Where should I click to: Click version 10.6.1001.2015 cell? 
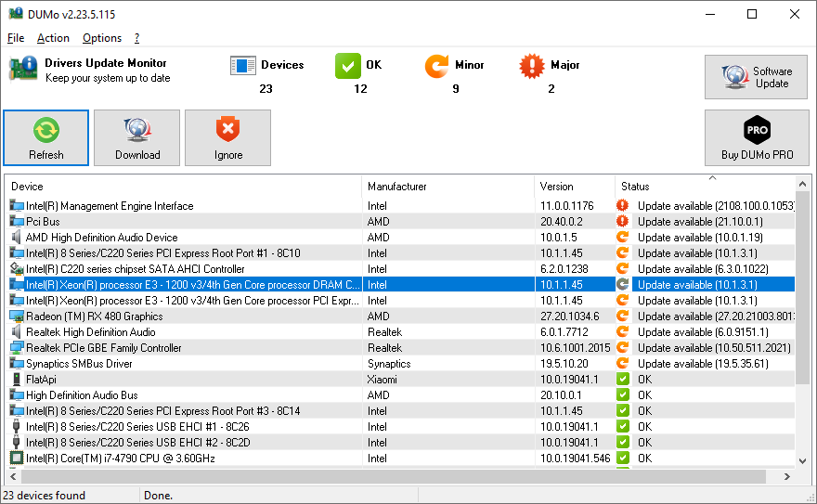click(576, 348)
